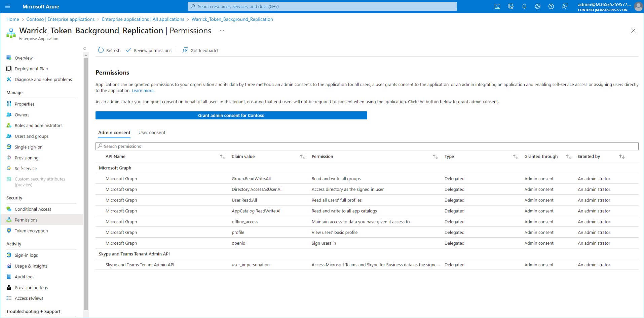This screenshot has height=318, width=644.
Task: Click the Refresh icon in toolbar
Action: (x=101, y=50)
